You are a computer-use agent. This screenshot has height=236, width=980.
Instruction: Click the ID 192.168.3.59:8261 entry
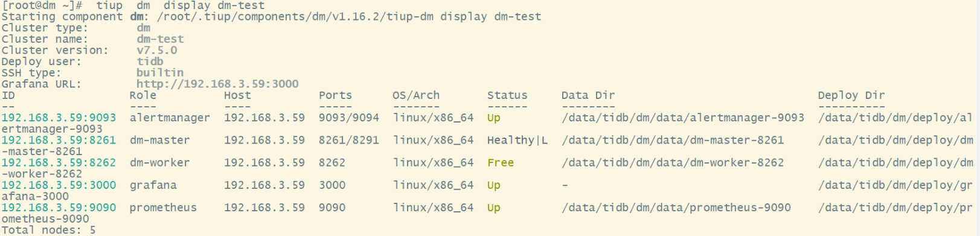click(59, 140)
